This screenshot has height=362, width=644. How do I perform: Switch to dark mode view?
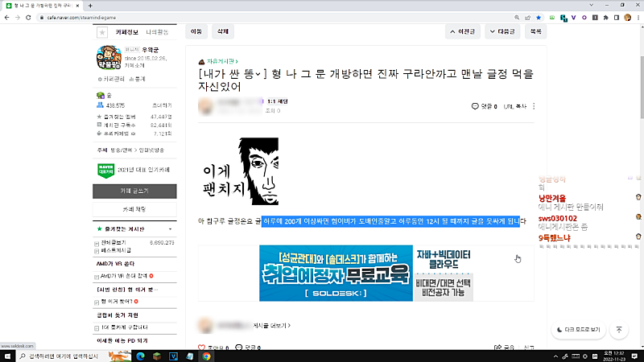(578, 330)
